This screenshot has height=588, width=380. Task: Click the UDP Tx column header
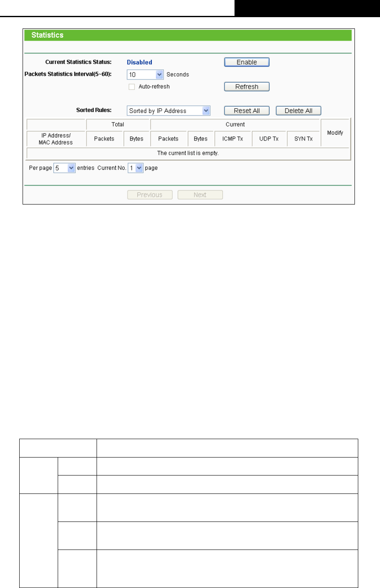pos(269,139)
